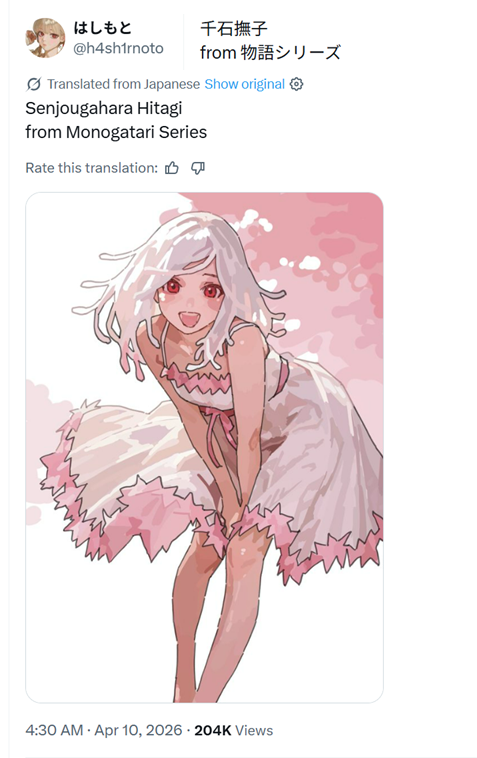Select the from Monogatari Series line
Screen dimensions: 477x758
point(116,132)
